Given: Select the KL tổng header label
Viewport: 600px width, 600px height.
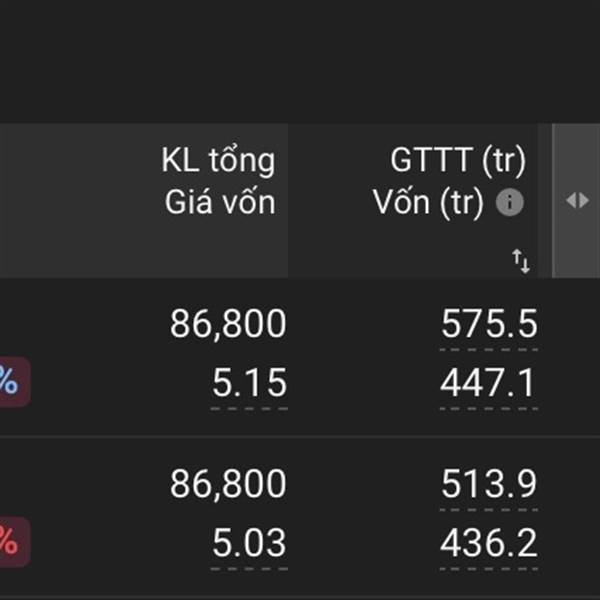Looking at the screenshot, I should (x=218, y=160).
